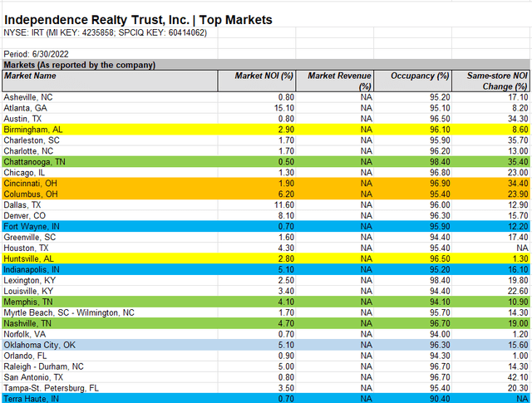
Task: Select Columbus's Market NOI value 6.20
Action: [x=286, y=194]
